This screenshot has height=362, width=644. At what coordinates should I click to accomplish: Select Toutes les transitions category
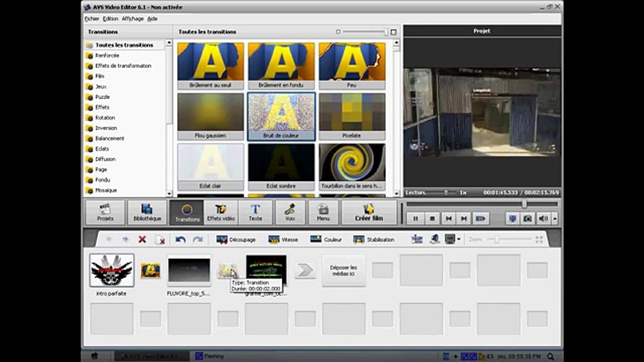click(x=124, y=45)
